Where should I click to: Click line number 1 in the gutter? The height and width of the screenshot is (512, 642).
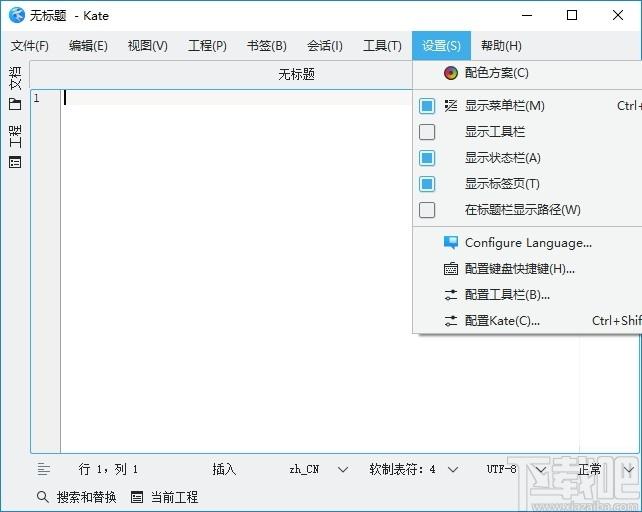(x=37, y=98)
